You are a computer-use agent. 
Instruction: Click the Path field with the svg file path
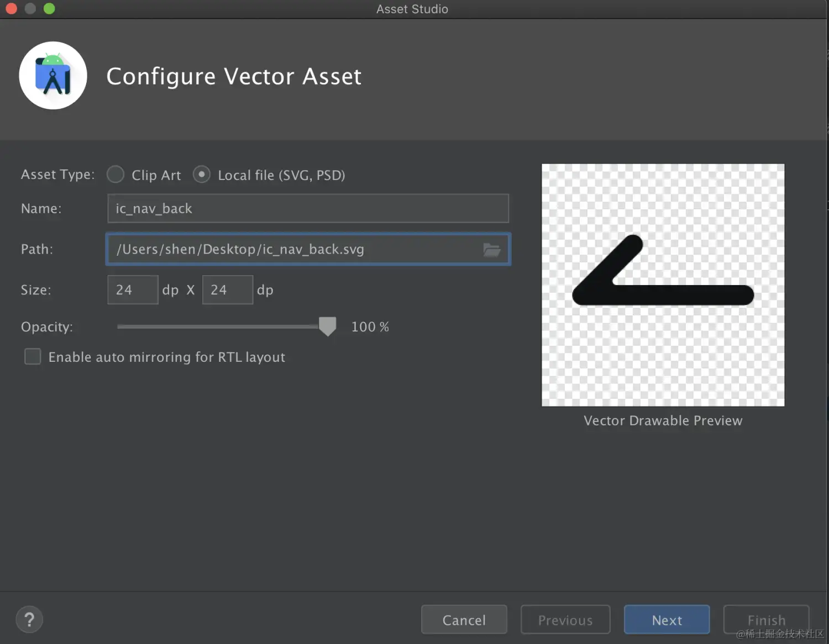(308, 250)
